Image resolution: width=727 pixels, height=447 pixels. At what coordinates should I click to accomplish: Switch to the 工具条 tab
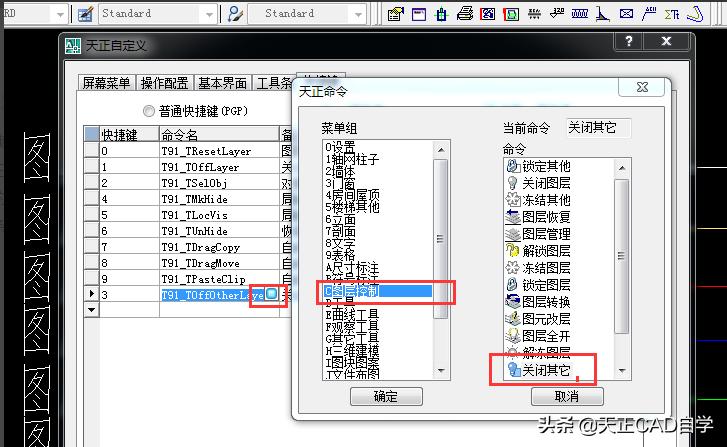273,83
